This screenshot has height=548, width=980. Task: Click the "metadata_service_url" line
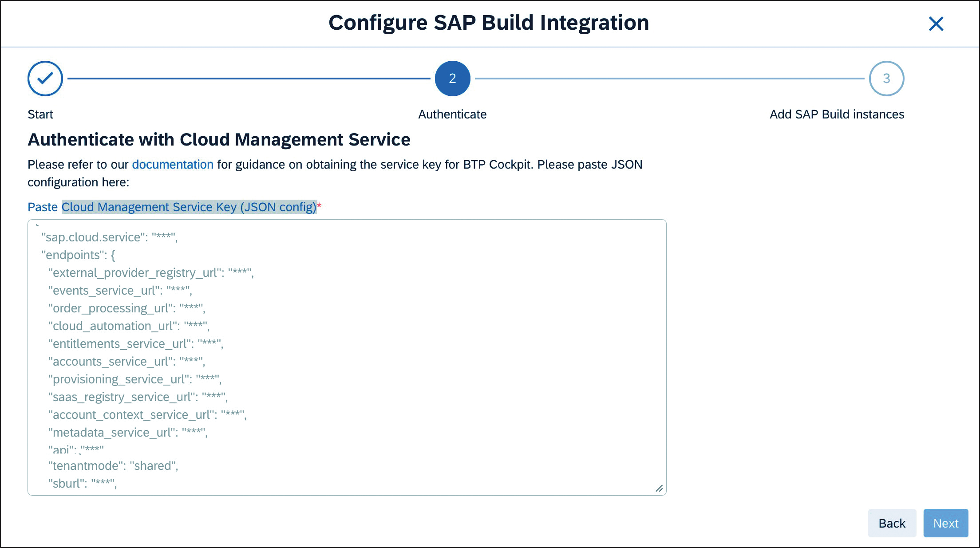128,433
